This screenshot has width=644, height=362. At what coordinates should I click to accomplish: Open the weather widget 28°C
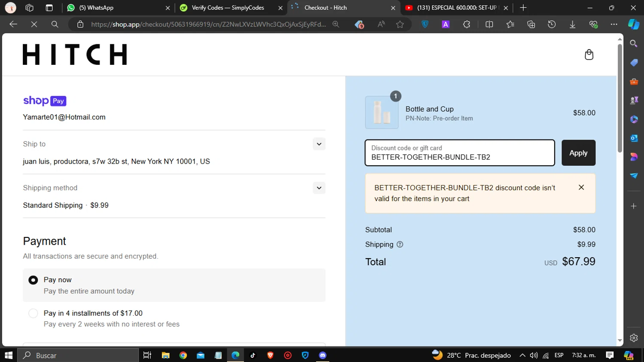[x=471, y=355]
